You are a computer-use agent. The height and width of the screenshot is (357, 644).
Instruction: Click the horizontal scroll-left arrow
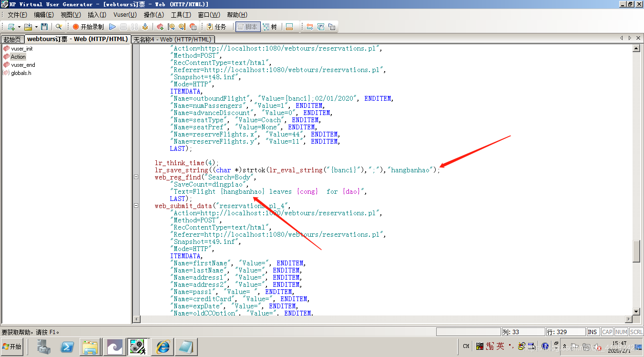click(137, 319)
